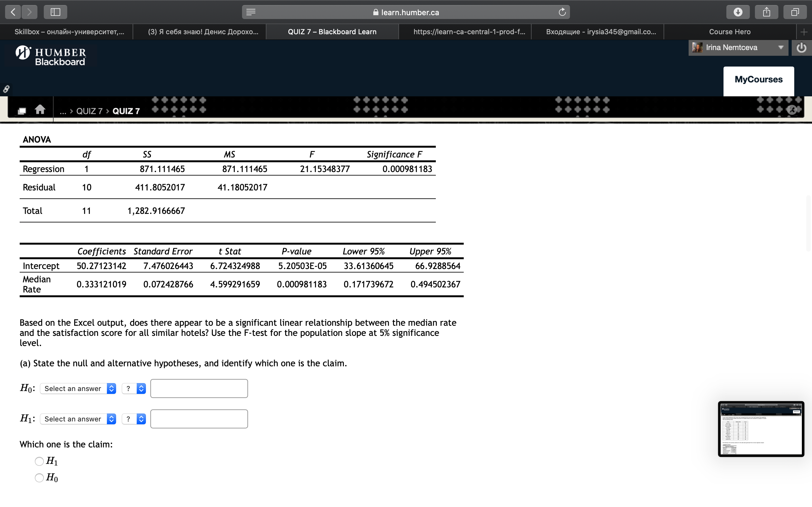This screenshot has width=812, height=507.
Task: Open the H0 'Select an answer' dropdown
Action: pyautogui.click(x=78, y=388)
